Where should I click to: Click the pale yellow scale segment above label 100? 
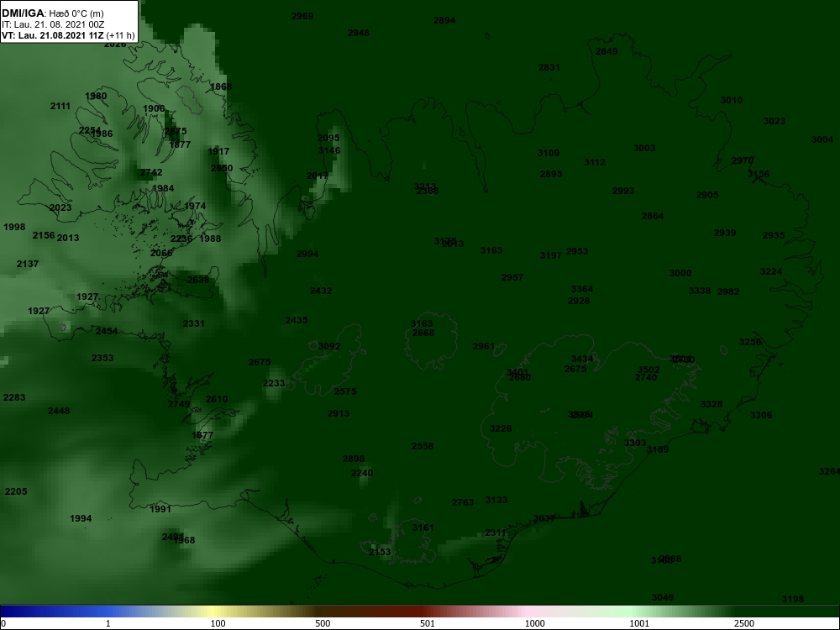click(214, 612)
